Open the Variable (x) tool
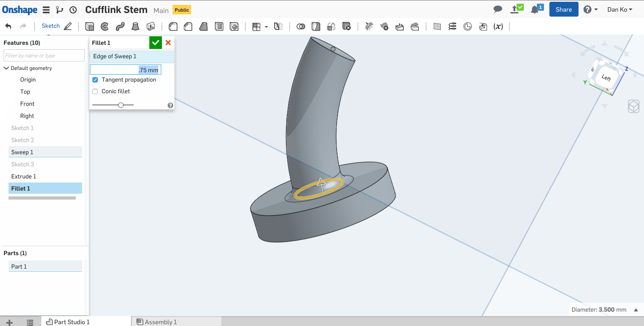Screen dimensions: 644x326 click(498, 26)
